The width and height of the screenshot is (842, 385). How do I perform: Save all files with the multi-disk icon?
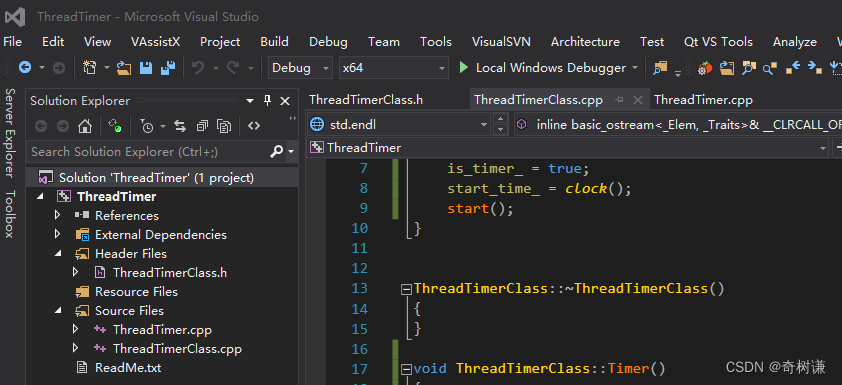click(168, 68)
